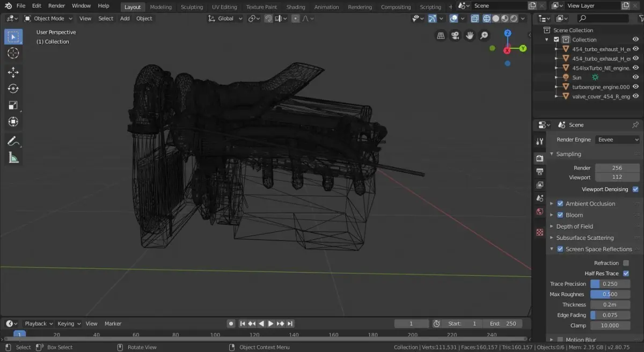Select the Annotate tool
644x352 pixels.
[x=13, y=141]
